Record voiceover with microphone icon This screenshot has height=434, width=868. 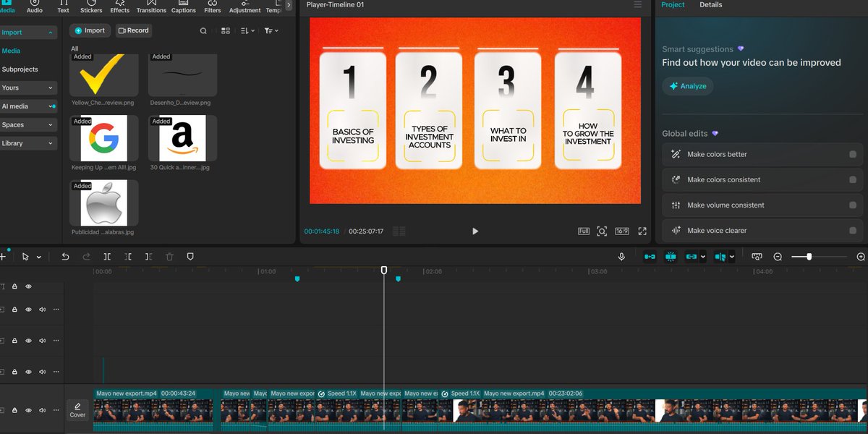click(621, 257)
